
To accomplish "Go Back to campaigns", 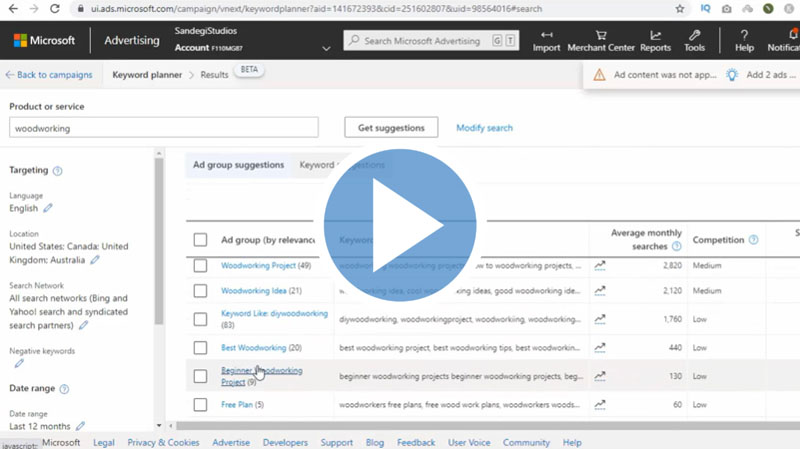I will coord(49,75).
